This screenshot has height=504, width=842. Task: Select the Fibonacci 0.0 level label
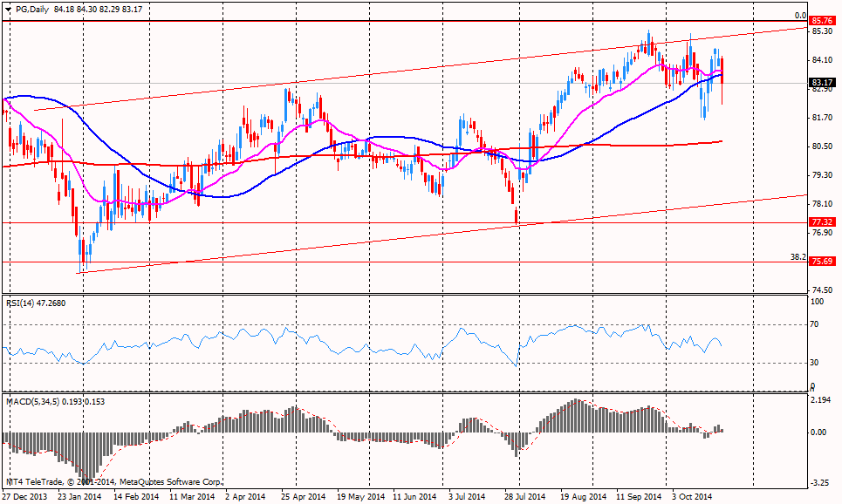(x=799, y=15)
